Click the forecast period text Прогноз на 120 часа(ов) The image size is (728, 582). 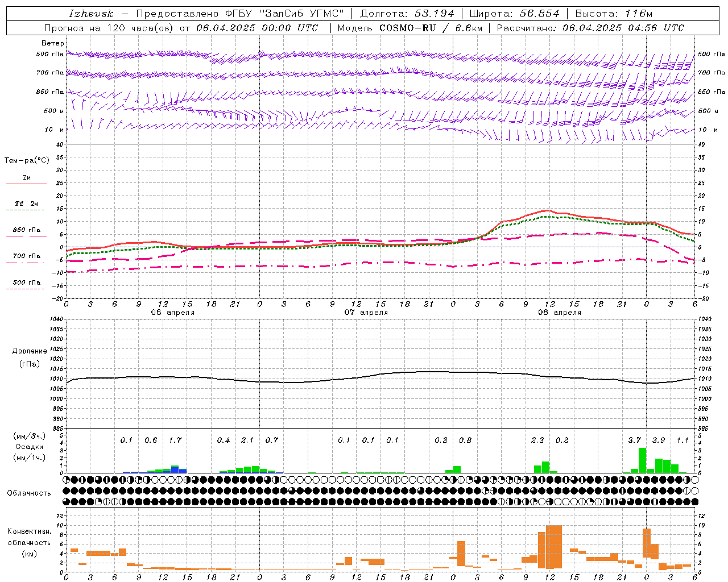[x=109, y=28]
